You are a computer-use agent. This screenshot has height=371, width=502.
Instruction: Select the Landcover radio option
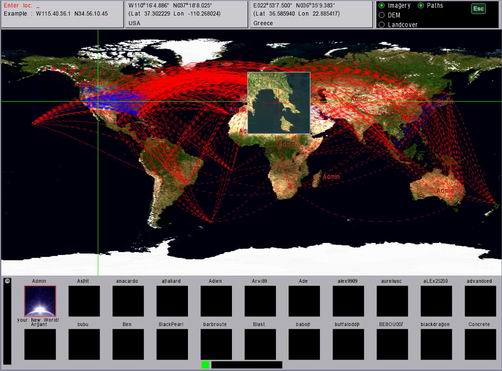382,24
